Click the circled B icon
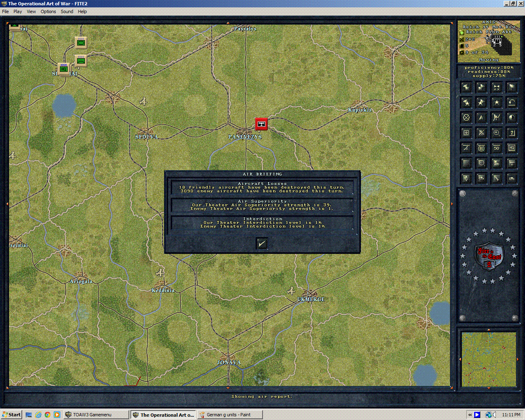The height and width of the screenshot is (420, 525). 481,148
